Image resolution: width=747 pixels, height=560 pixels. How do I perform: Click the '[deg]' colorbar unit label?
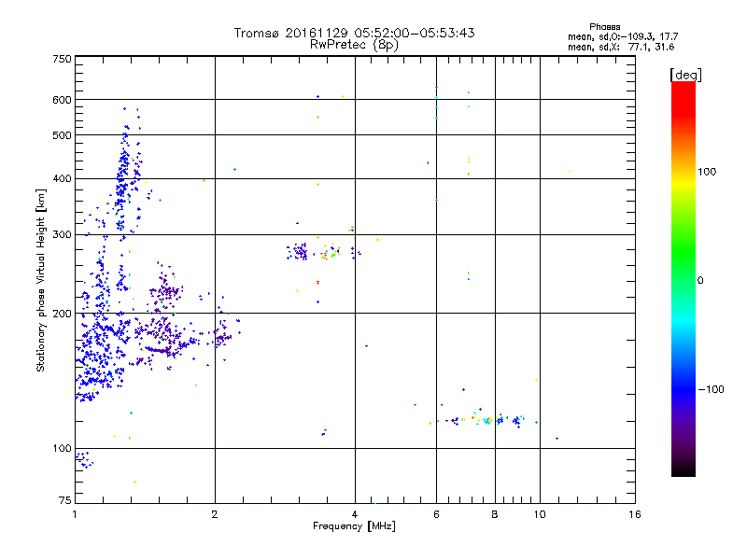point(685,75)
